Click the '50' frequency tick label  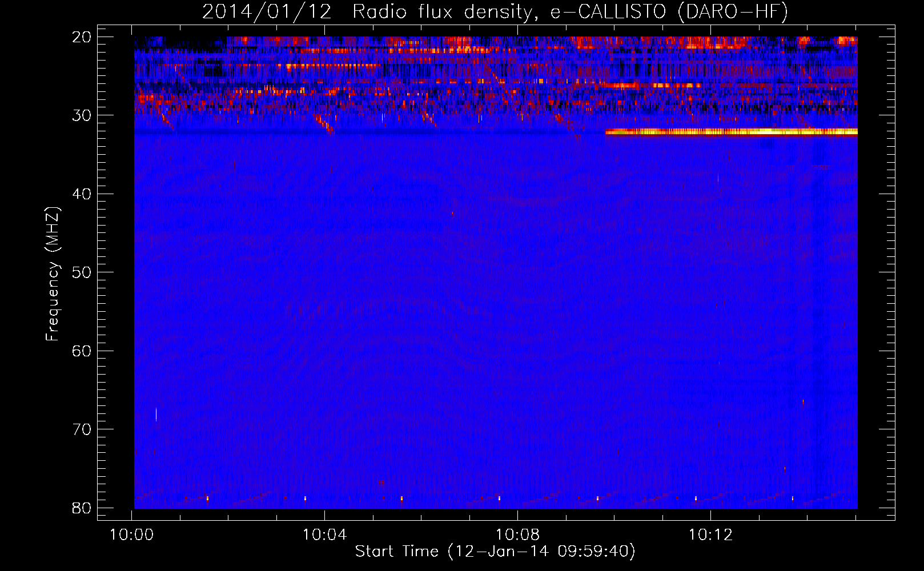pos(82,272)
